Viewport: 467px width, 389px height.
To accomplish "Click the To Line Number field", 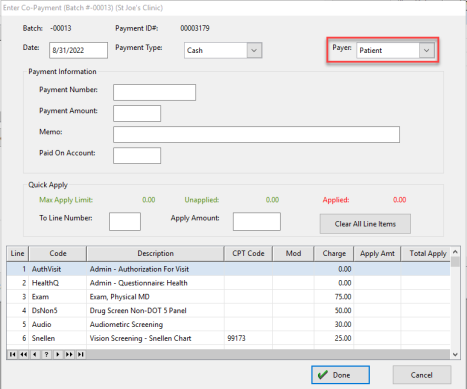I will pyautogui.click(x=125, y=221).
